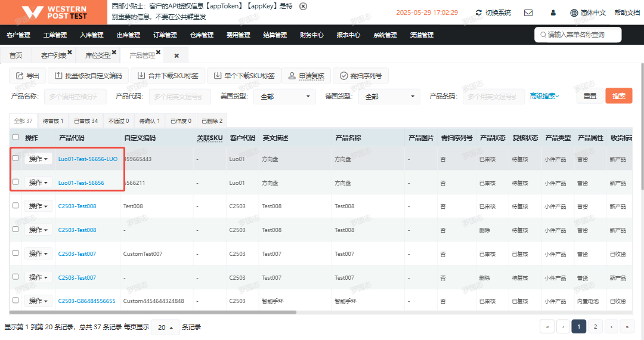Expand 高级搜索 advanced search
644x340 pixels.
(x=544, y=96)
